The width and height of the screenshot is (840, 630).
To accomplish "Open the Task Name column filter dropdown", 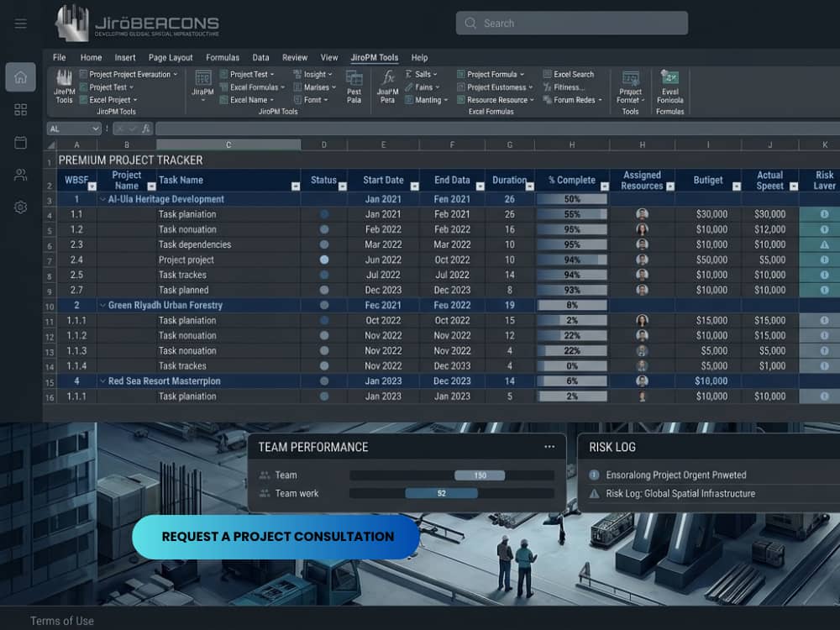I will click(295, 186).
